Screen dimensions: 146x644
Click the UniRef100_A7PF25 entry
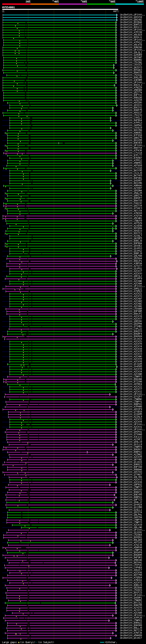[131, 618]
